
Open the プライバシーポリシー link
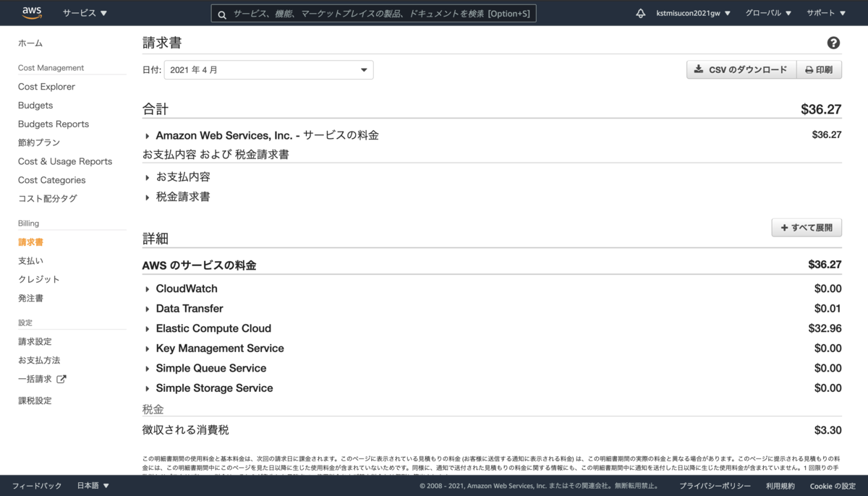click(x=715, y=486)
